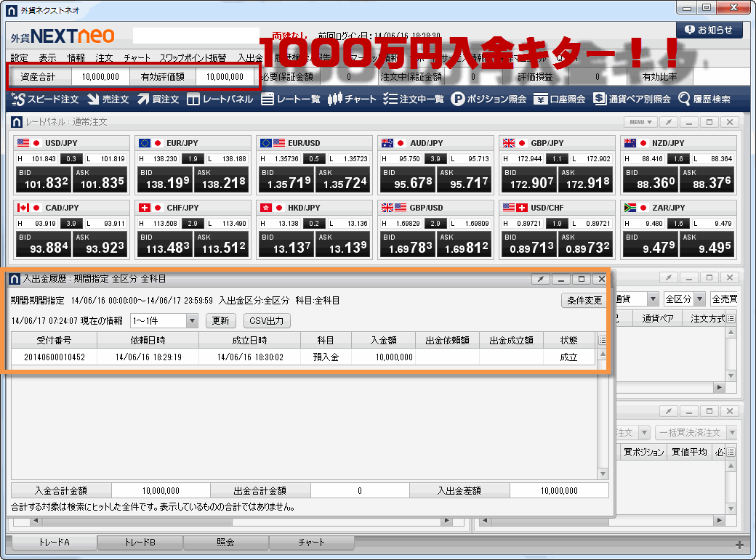
Task: Expand the 一括買決済注文 dropdown
Action: [x=732, y=432]
